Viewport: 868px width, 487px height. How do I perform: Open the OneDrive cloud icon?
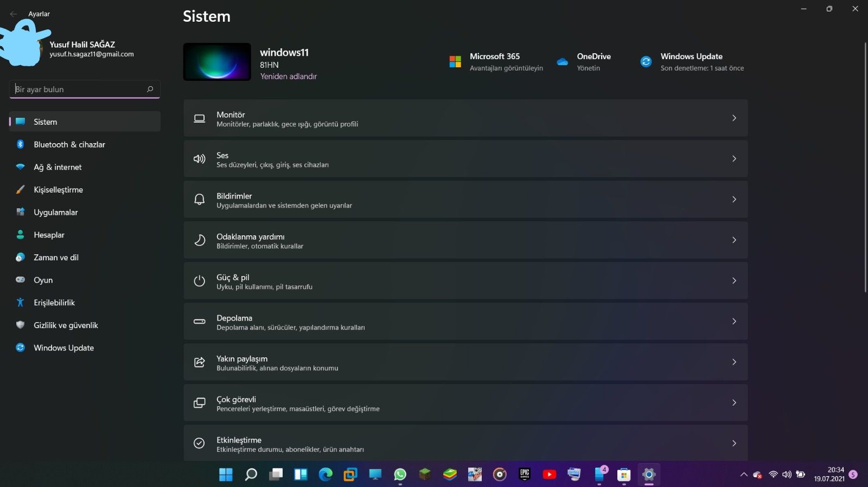(563, 62)
